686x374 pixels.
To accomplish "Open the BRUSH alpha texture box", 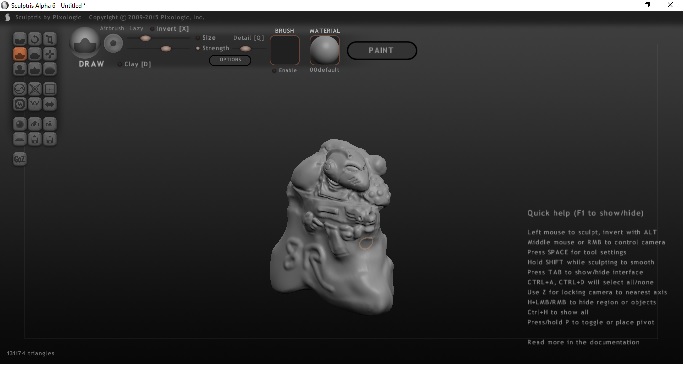I will pyautogui.click(x=285, y=50).
